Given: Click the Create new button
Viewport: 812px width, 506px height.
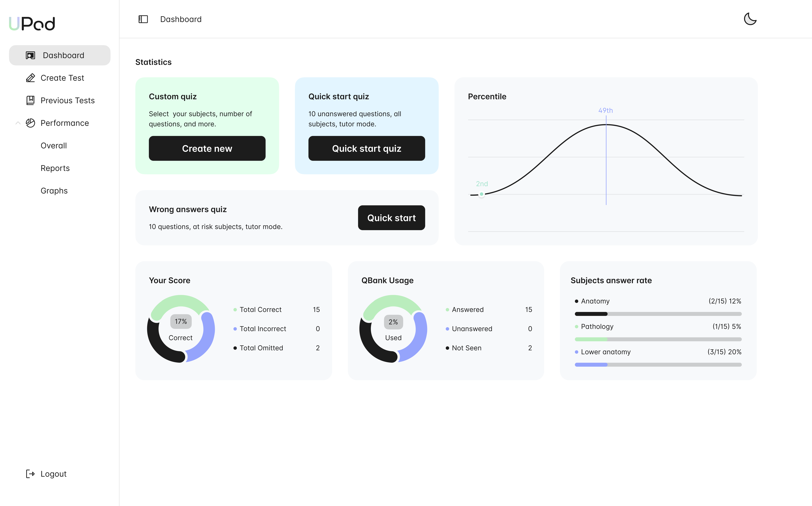Looking at the screenshot, I should [207, 148].
